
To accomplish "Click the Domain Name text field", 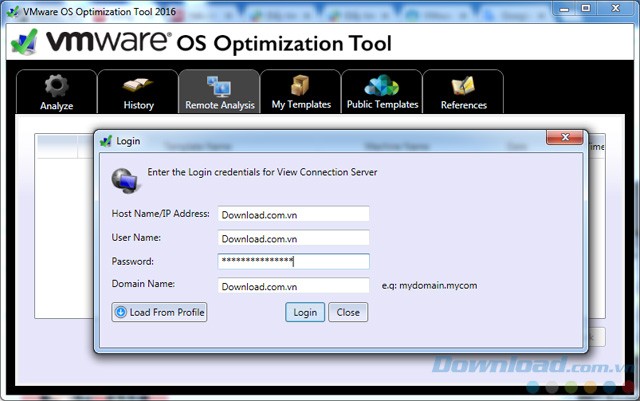I will pos(293,285).
